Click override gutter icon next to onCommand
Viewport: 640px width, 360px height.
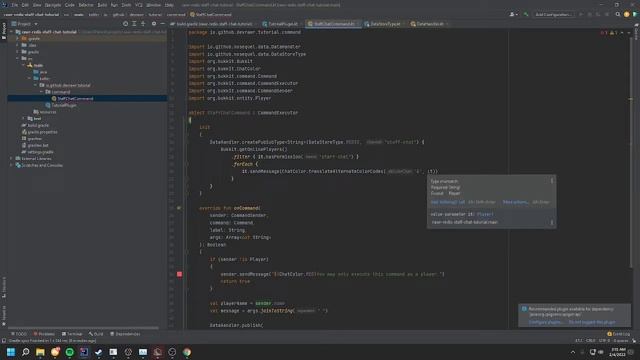click(179, 208)
